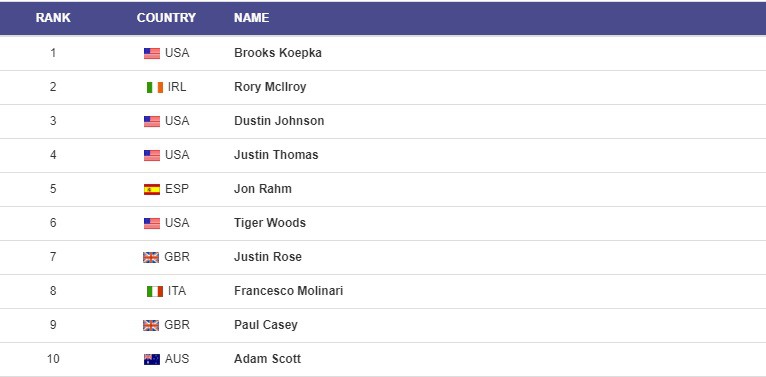Click the USA flag in Tiger Woods' row
766x377 pixels.
coord(151,224)
